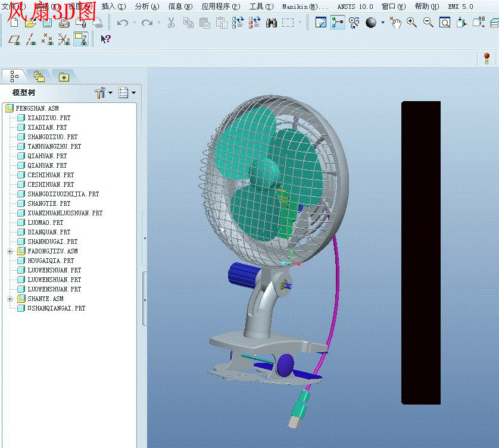Toggle datum points display
Viewport: 499px width, 448px height.
[48, 39]
